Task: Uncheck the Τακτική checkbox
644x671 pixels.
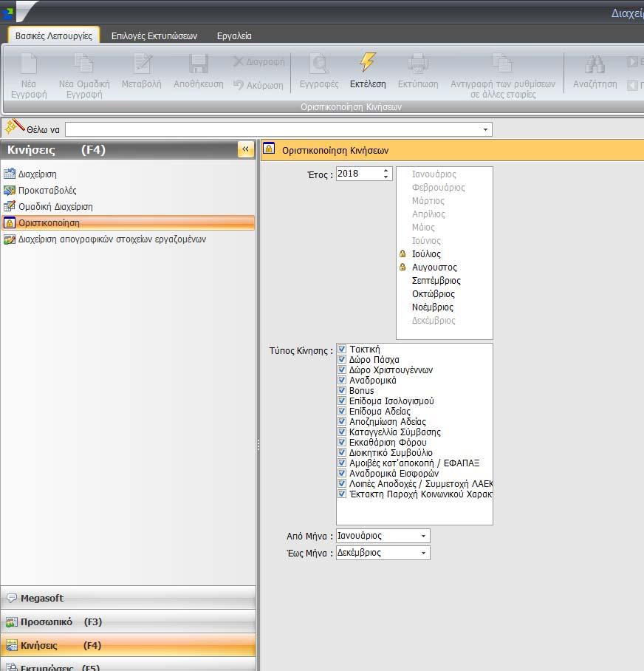Action: (x=342, y=349)
